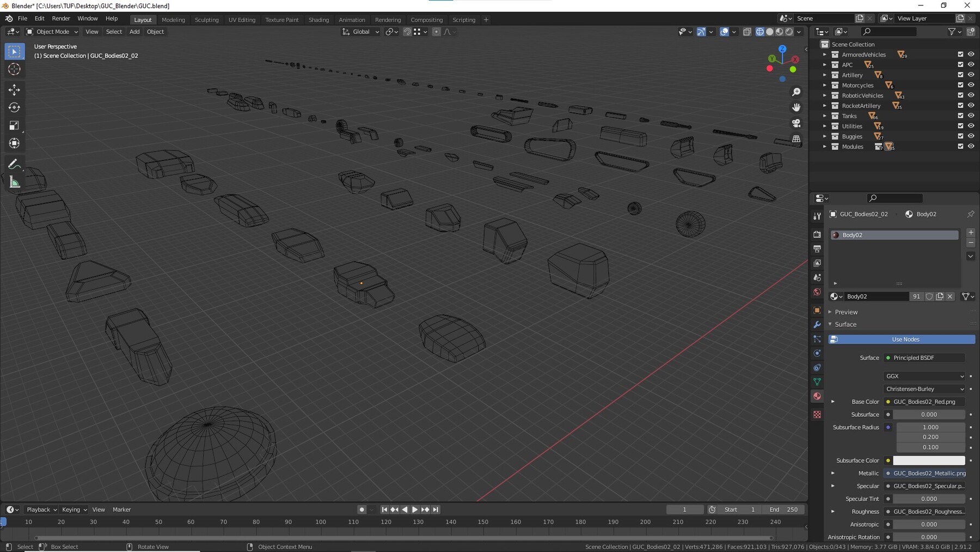This screenshot has height=552, width=980.
Task: Hide the Tanks collection in viewport
Action: 971,116
